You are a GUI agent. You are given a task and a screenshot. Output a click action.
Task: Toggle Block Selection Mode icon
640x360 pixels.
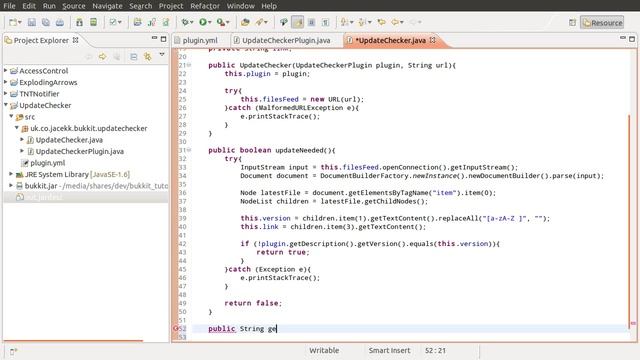click(311, 22)
